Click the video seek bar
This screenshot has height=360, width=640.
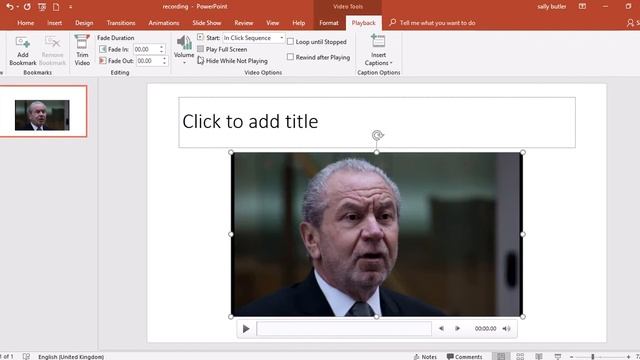pos(344,329)
